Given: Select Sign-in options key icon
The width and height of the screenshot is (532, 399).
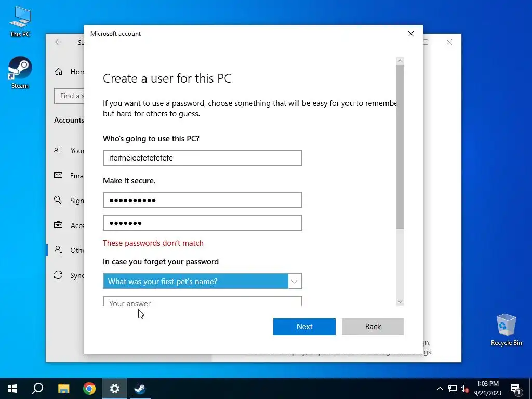Looking at the screenshot, I should (58, 200).
